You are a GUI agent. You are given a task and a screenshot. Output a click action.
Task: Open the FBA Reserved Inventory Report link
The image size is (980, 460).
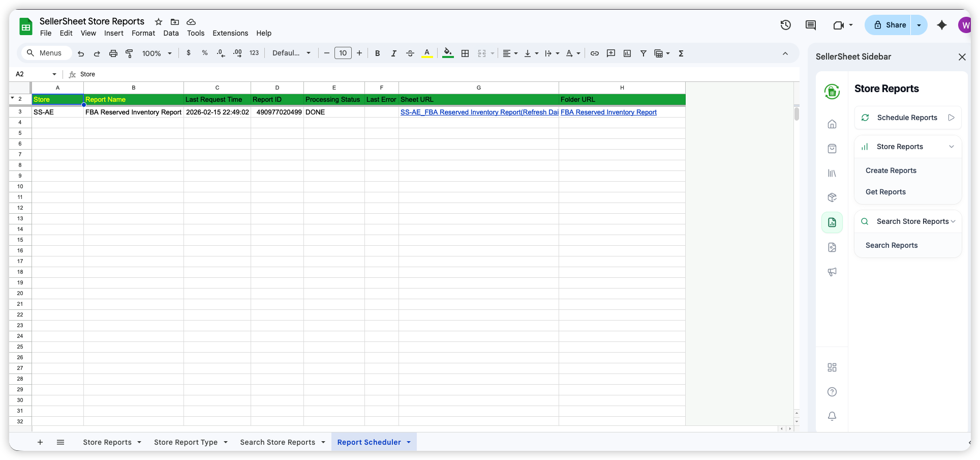click(608, 112)
